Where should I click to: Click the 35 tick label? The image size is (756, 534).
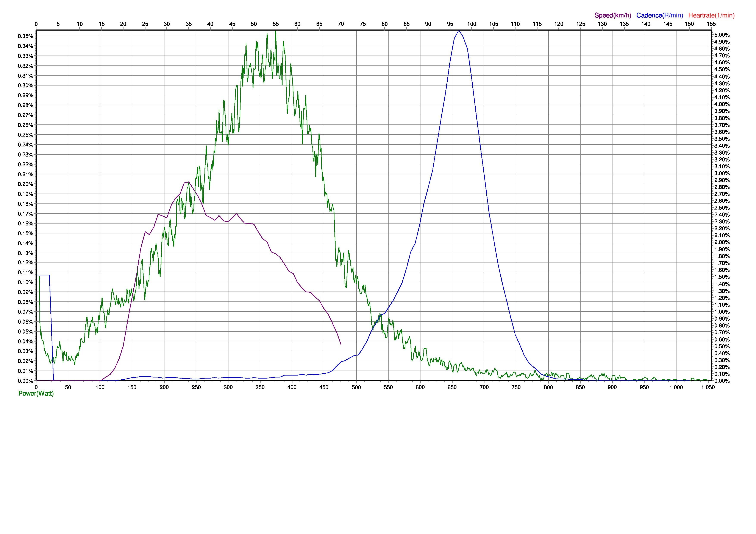click(x=189, y=24)
